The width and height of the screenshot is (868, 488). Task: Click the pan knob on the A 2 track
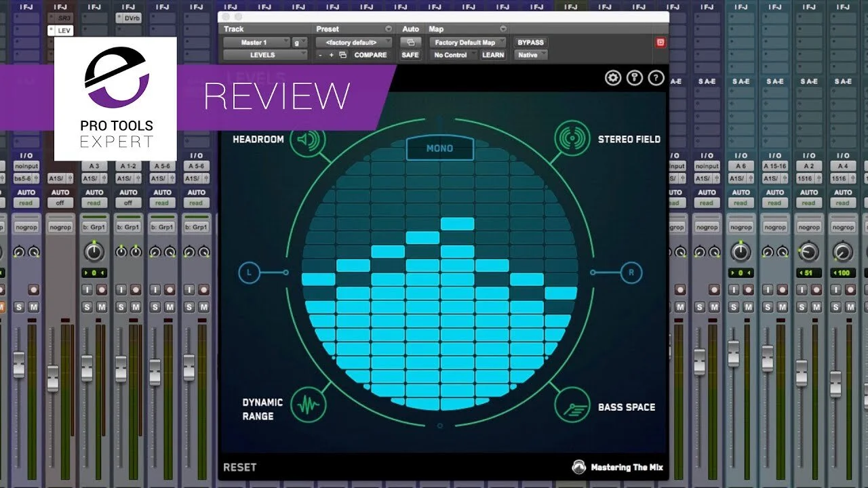[808, 252]
